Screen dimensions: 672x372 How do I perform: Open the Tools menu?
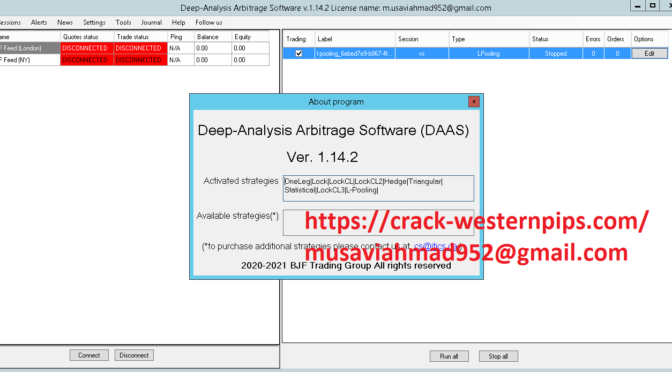pos(123,22)
